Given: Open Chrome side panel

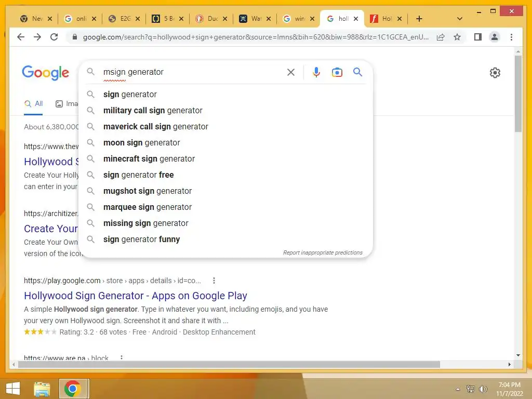Looking at the screenshot, I should (478, 37).
